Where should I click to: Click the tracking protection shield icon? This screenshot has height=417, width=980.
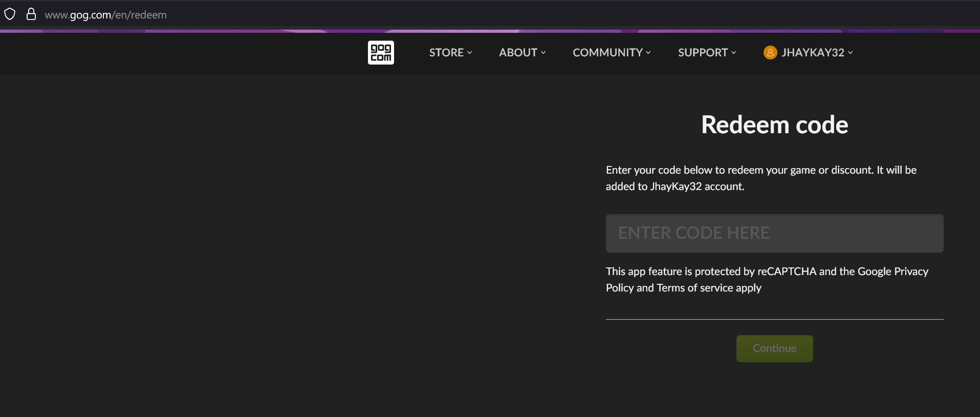click(10, 14)
